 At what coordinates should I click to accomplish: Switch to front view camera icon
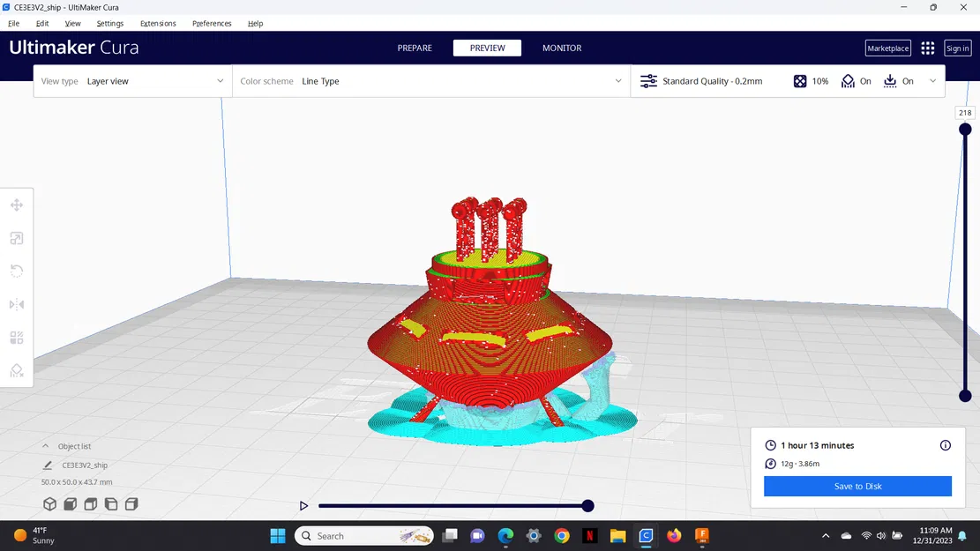(70, 503)
